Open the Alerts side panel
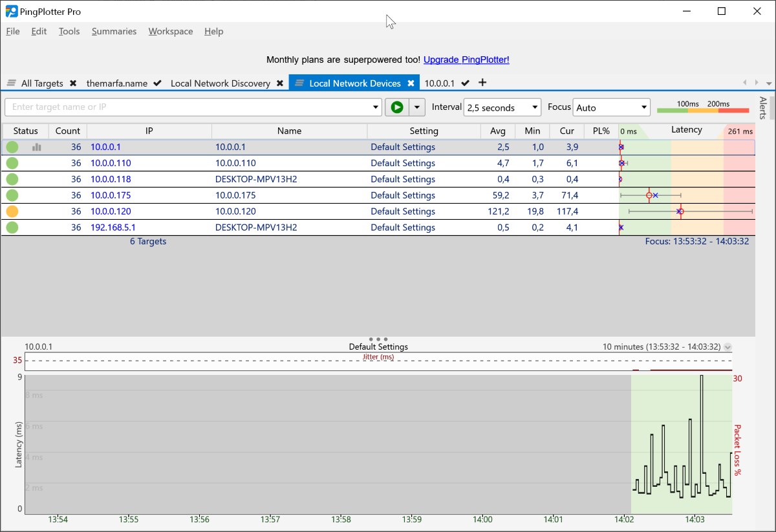This screenshot has height=532, width=776. (x=763, y=108)
